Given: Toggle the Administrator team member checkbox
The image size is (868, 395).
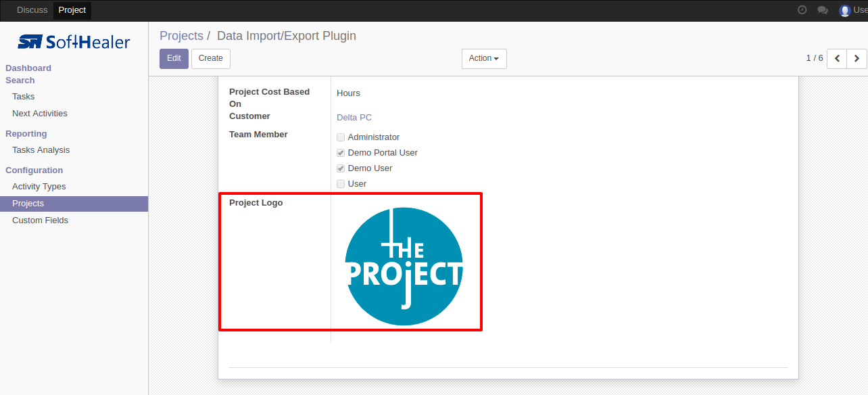Looking at the screenshot, I should [341, 137].
